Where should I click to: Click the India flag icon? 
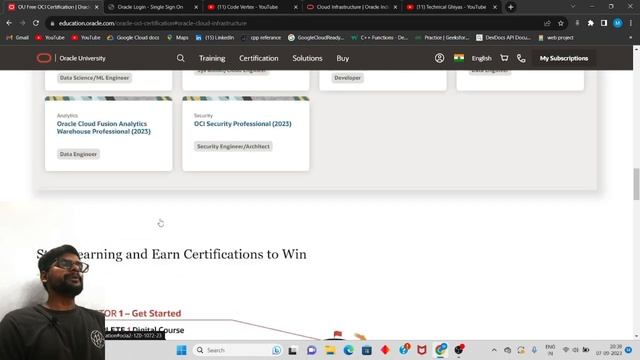(x=459, y=58)
